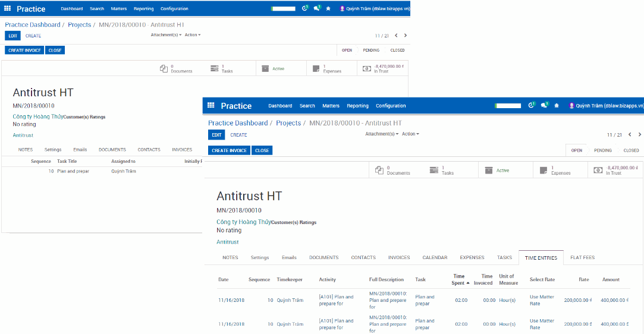The width and height of the screenshot is (644, 334).
Task: Switch to TASKS tab in front window
Action: [x=504, y=258]
